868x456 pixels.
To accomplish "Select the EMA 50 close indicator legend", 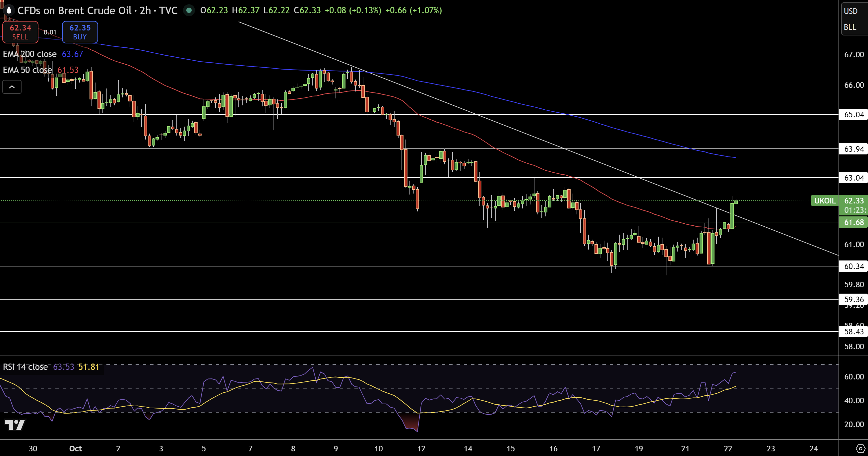I will tap(27, 70).
